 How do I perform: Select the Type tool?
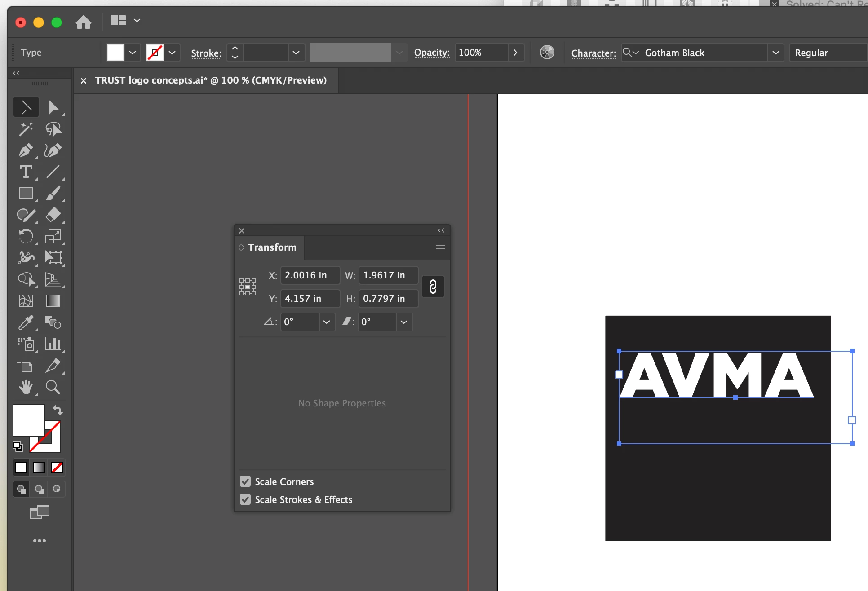26,172
